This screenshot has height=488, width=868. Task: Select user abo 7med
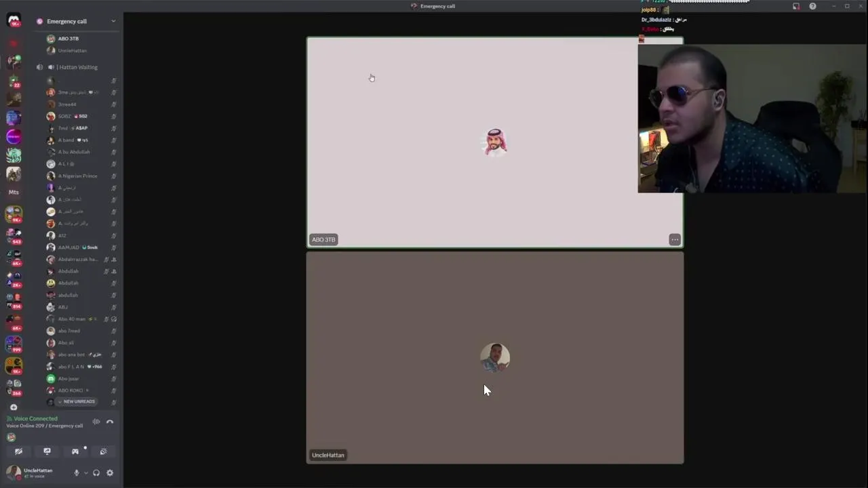tap(80, 331)
